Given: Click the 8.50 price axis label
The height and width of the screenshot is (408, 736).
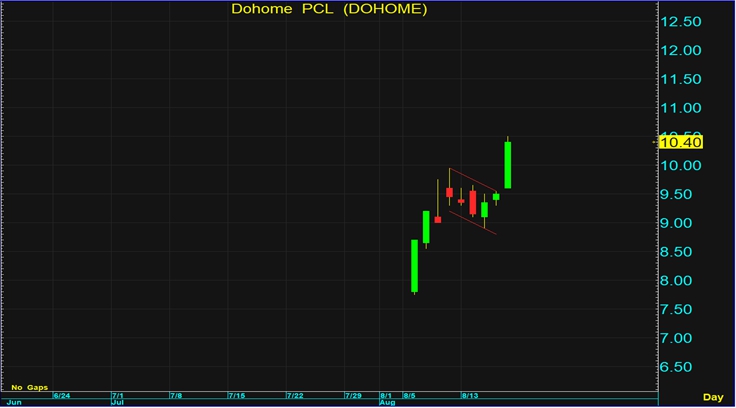Looking at the screenshot, I should [676, 252].
